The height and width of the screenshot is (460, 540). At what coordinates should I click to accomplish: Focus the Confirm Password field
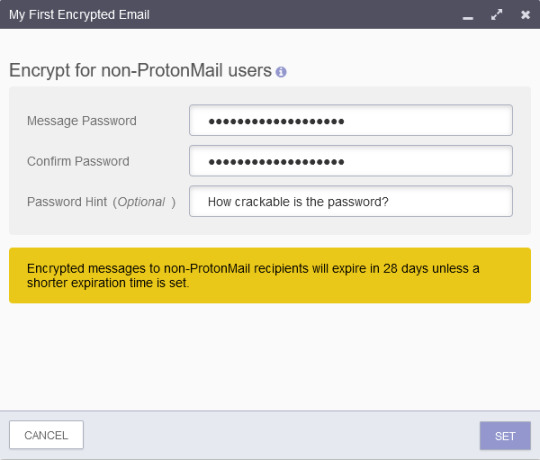[351, 161]
